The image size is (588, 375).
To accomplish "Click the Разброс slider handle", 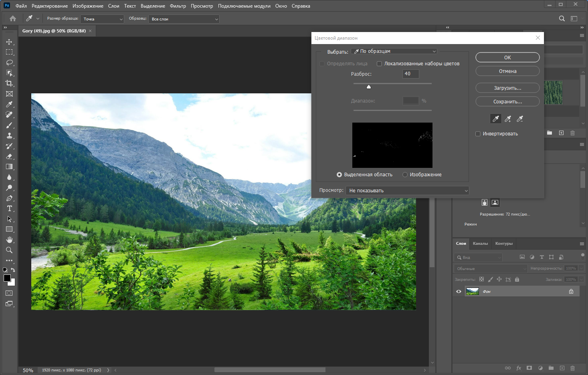I will coord(369,87).
